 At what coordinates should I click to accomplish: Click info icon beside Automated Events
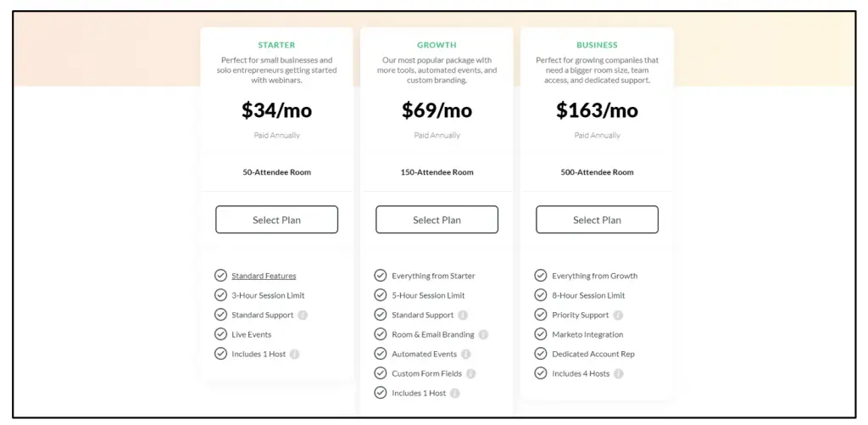[465, 354]
